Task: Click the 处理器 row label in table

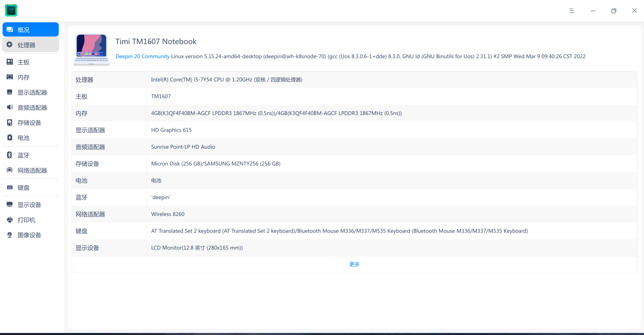Action: tap(84, 80)
